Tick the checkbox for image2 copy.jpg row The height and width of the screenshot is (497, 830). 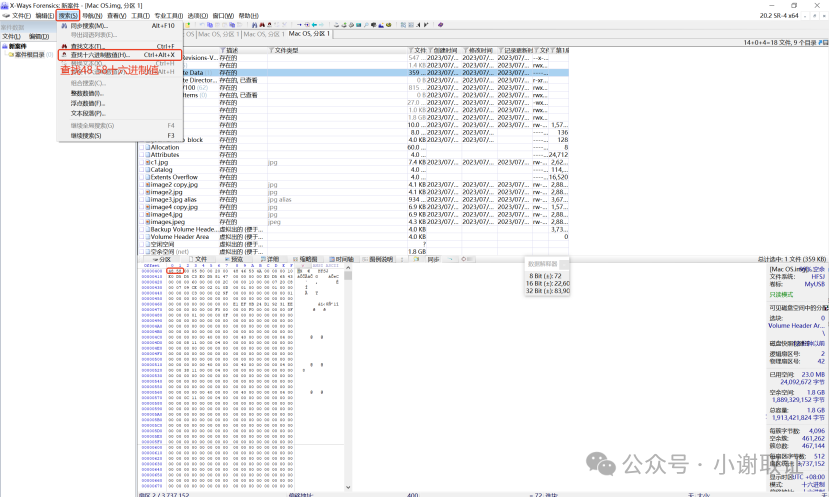142,185
